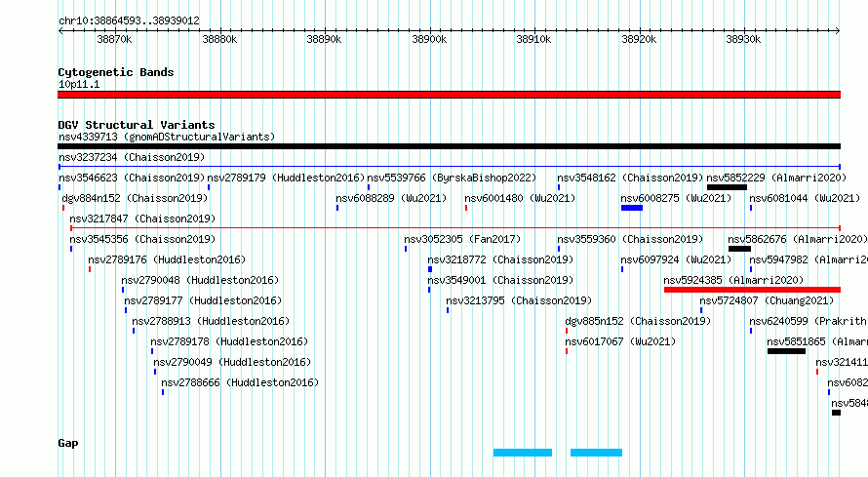Click nsv5539766 (ByrskaBishop2022) label
Screen dimensions: 868x477
pos(452,178)
